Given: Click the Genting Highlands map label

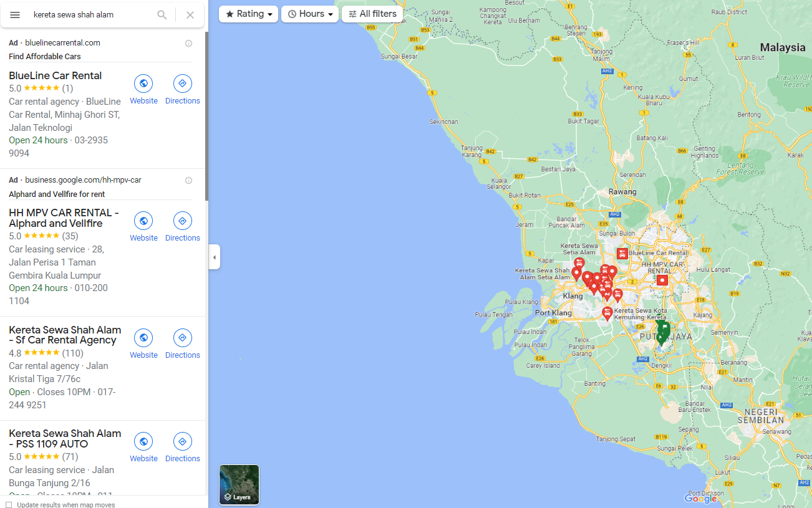Looking at the screenshot, I should pyautogui.click(x=705, y=152).
